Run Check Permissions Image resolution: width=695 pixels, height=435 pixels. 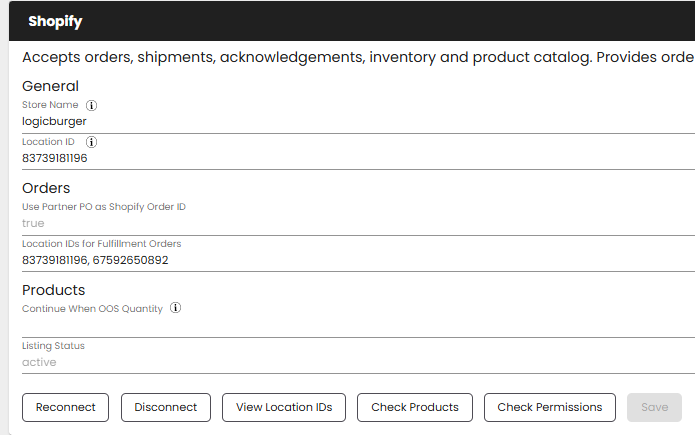pos(549,407)
